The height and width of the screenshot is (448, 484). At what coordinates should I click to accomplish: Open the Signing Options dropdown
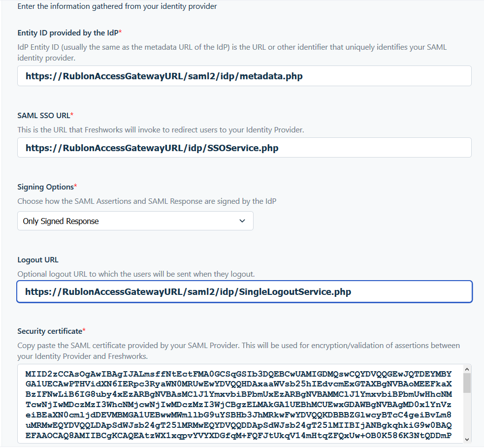tap(135, 221)
